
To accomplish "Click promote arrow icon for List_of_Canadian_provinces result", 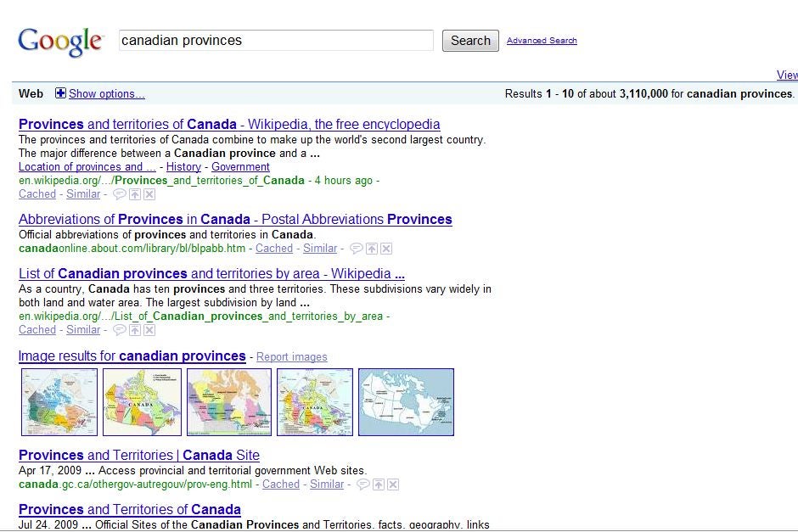I will tap(135, 330).
